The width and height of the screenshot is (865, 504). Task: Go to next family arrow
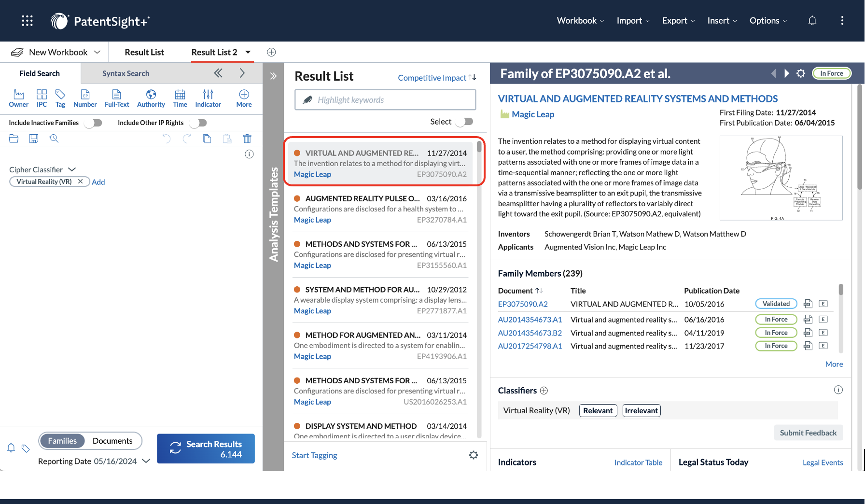(x=787, y=73)
